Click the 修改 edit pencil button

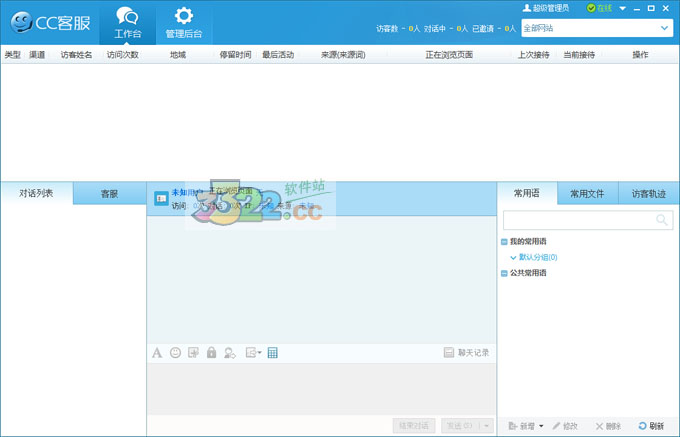(x=565, y=426)
